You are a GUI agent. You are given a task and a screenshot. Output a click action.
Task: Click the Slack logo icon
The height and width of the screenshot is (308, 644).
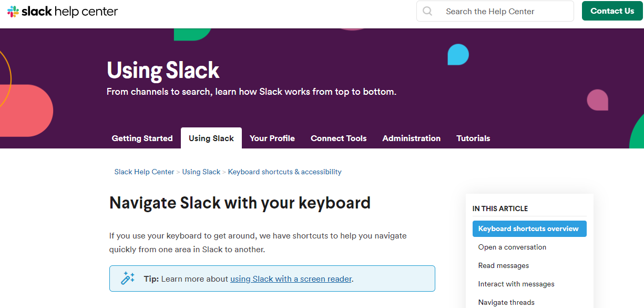(13, 11)
